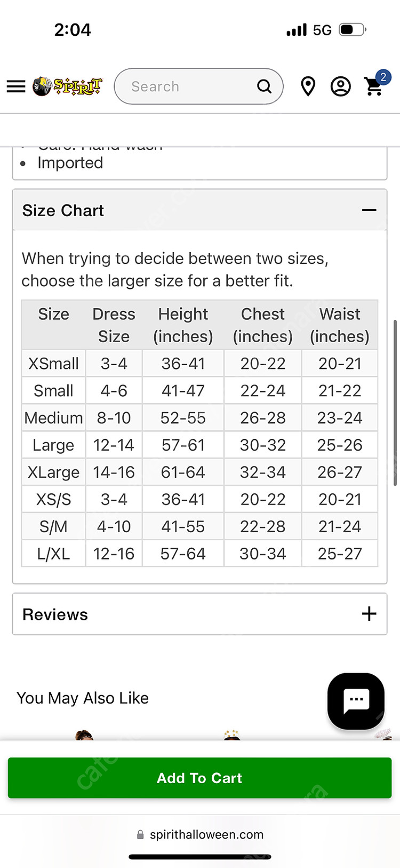Open the hamburger navigation menu
The height and width of the screenshot is (868, 400).
point(16,86)
